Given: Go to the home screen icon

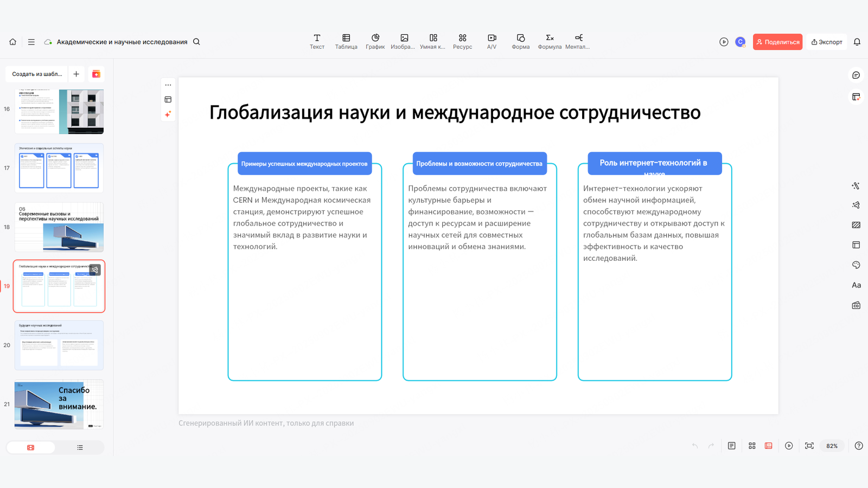Looking at the screenshot, I should pos(12,42).
